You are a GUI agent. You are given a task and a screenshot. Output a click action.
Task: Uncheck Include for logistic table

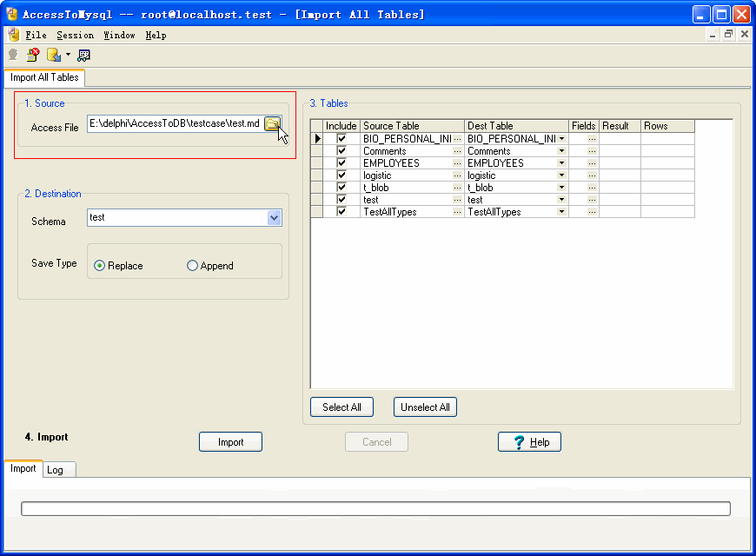[x=342, y=175]
